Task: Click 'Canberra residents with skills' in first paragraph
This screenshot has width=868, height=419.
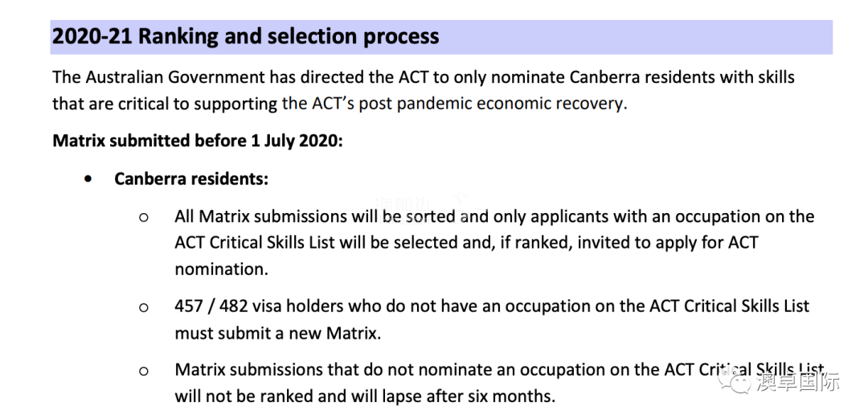Action: [682, 77]
